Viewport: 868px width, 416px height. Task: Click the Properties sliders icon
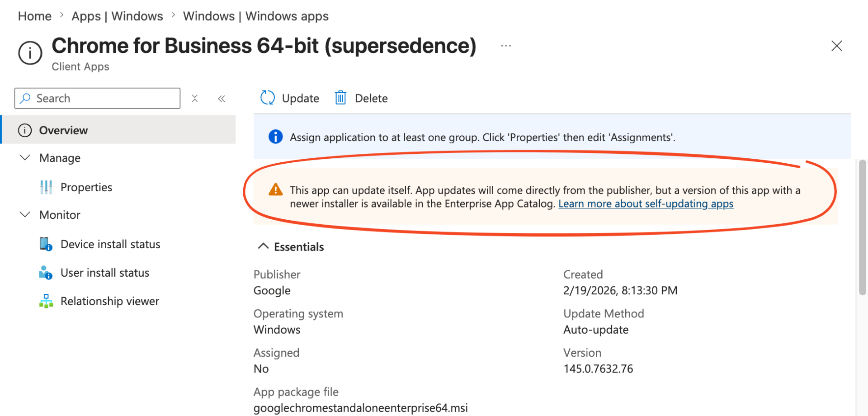[x=46, y=187]
